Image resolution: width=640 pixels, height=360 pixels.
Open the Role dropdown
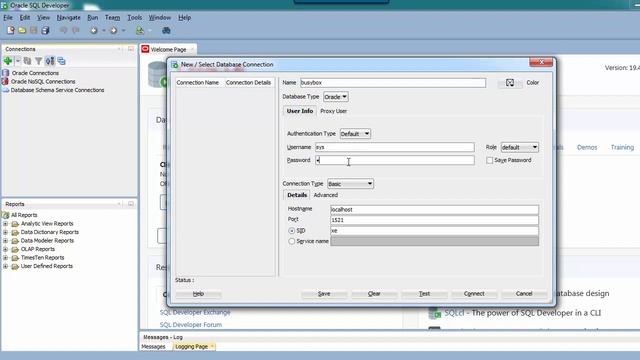(520, 147)
